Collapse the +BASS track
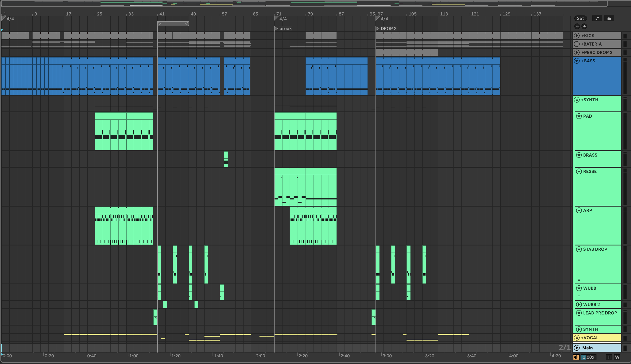This screenshot has height=364, width=631. click(577, 61)
